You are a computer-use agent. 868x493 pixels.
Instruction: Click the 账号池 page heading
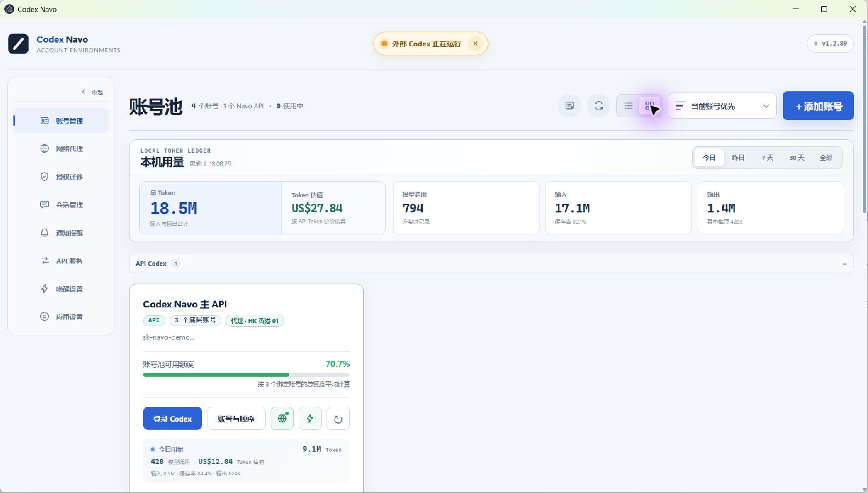[x=156, y=106]
